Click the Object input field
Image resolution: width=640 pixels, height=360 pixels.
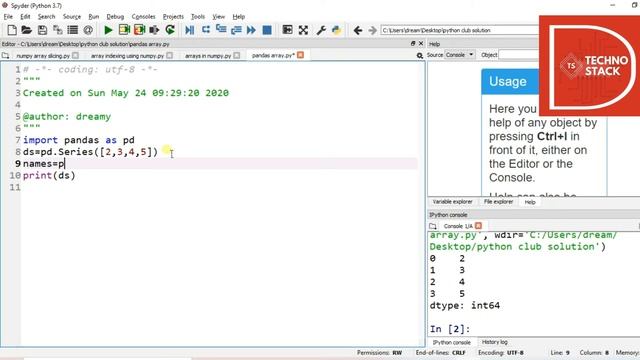pyautogui.click(x=519, y=55)
